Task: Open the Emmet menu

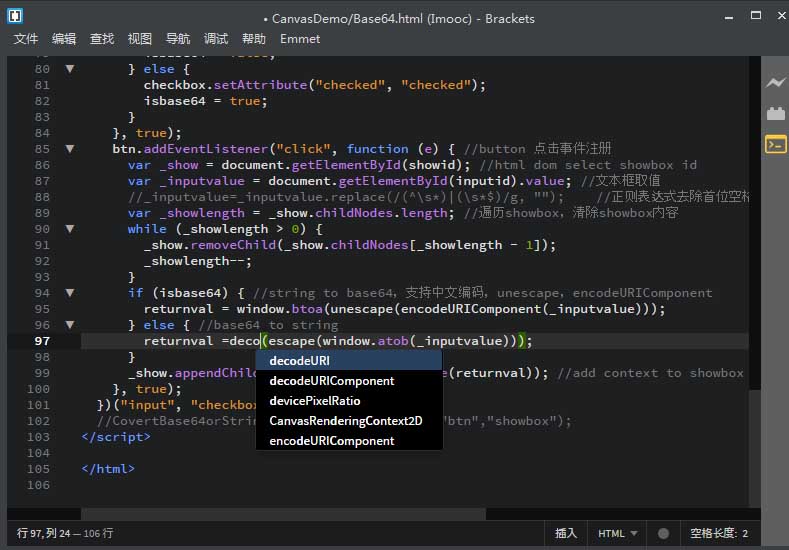Action: click(x=300, y=39)
